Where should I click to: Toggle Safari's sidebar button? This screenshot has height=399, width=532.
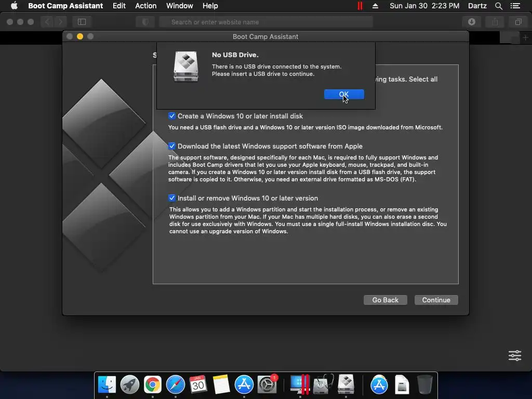click(x=82, y=22)
